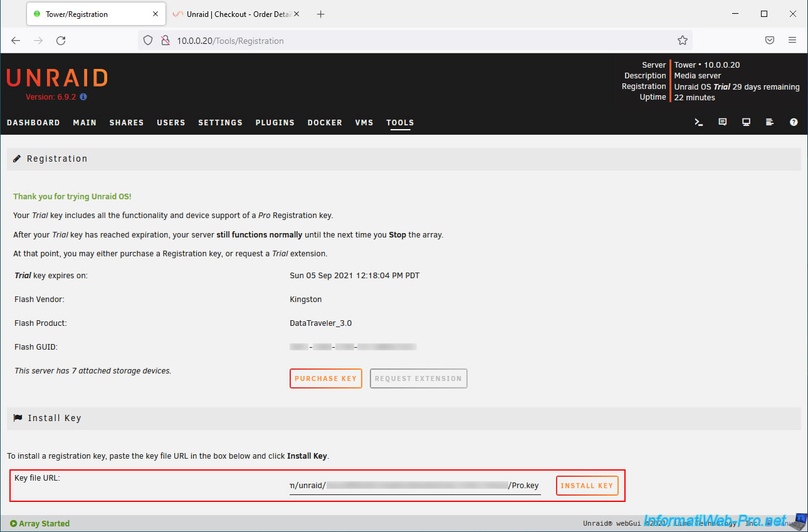The width and height of the screenshot is (808, 532).
Task: Click the Purchase Key button
Action: (325, 378)
